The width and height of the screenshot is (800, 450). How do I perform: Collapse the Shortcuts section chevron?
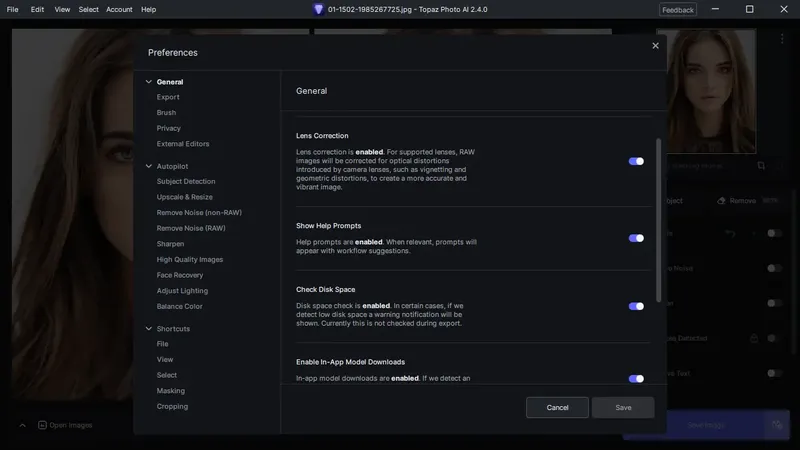(149, 329)
